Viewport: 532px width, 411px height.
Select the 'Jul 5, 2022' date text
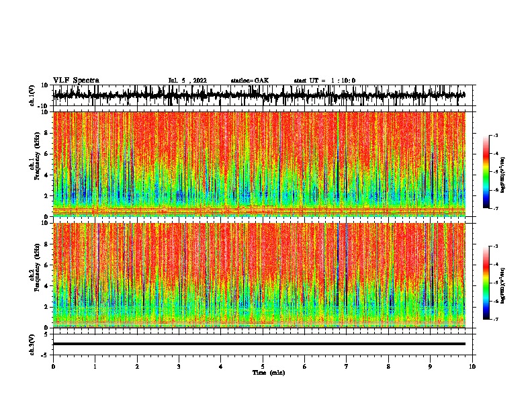[187, 81]
